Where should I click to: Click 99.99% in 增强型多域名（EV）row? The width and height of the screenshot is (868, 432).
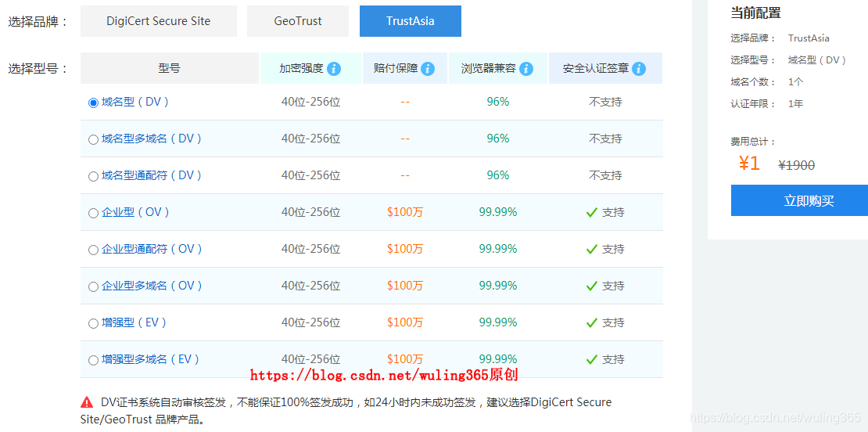(x=498, y=359)
